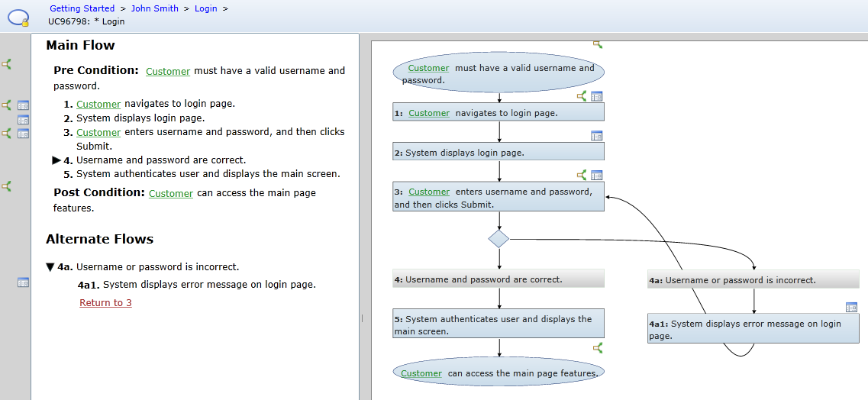Click the screen icon above diagram node 3
The image size is (868, 400).
click(597, 176)
